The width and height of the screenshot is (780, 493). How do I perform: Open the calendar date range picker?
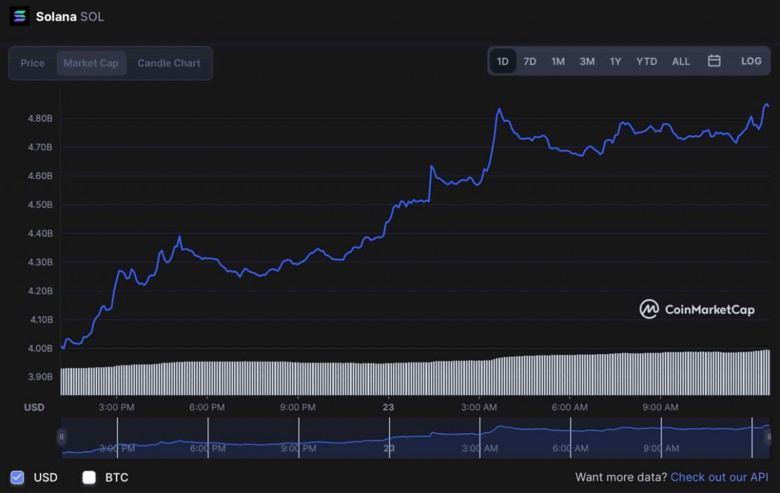pos(714,61)
